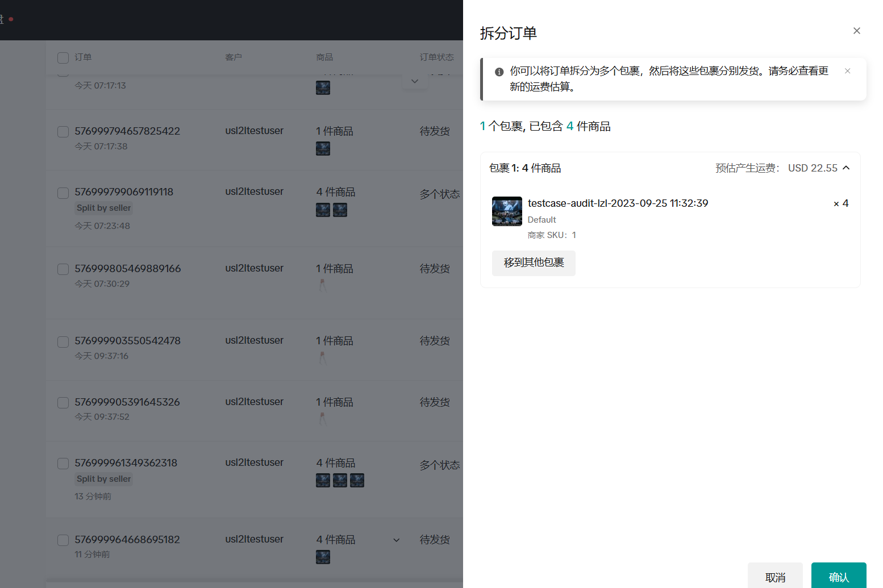Select checkbox for order 576999794657825422
The width and height of the screenshot is (883, 588).
[63, 132]
